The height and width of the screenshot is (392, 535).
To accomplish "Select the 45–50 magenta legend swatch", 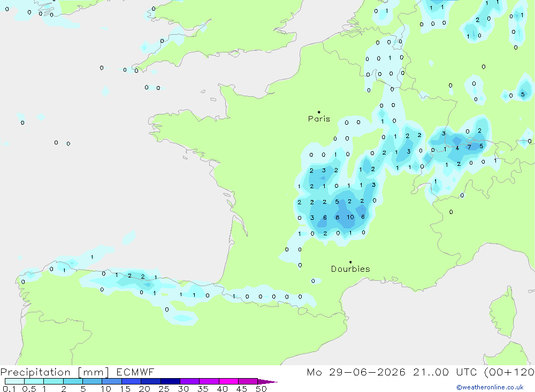I will pos(248,381).
